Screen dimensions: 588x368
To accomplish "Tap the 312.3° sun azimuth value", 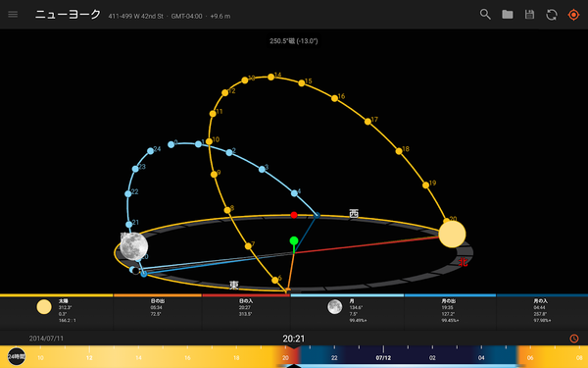I will [x=65, y=307].
